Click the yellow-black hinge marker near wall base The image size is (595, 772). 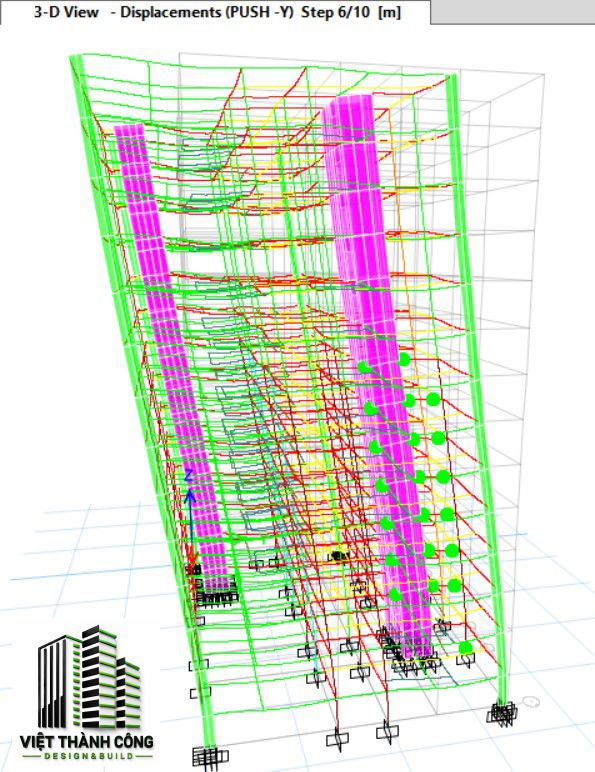(340, 556)
